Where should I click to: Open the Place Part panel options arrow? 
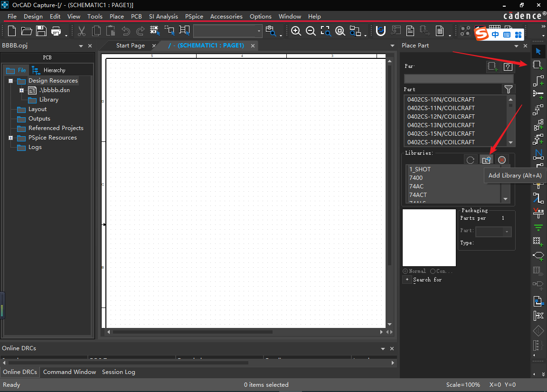click(x=516, y=46)
